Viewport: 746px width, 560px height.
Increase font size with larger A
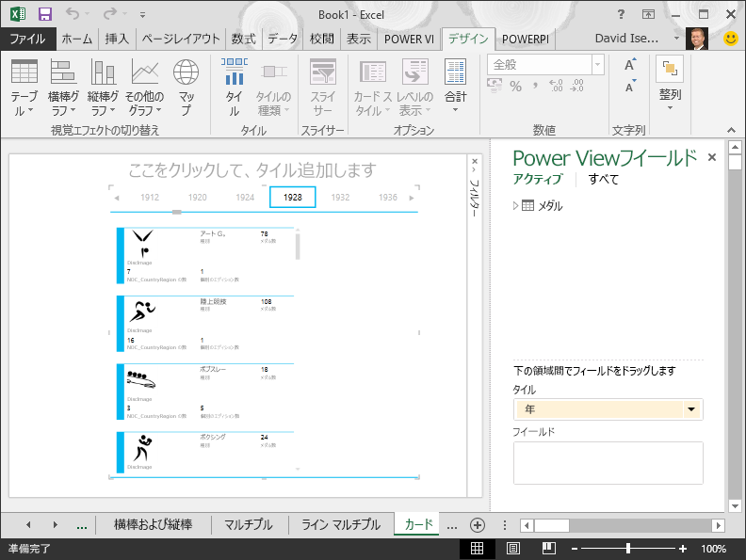click(630, 64)
